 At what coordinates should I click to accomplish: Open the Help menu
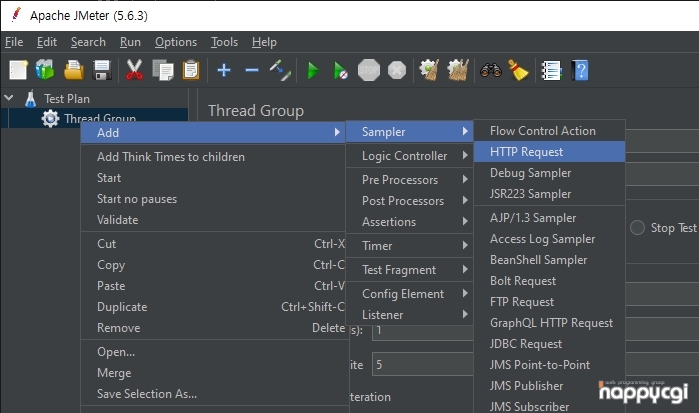264,42
